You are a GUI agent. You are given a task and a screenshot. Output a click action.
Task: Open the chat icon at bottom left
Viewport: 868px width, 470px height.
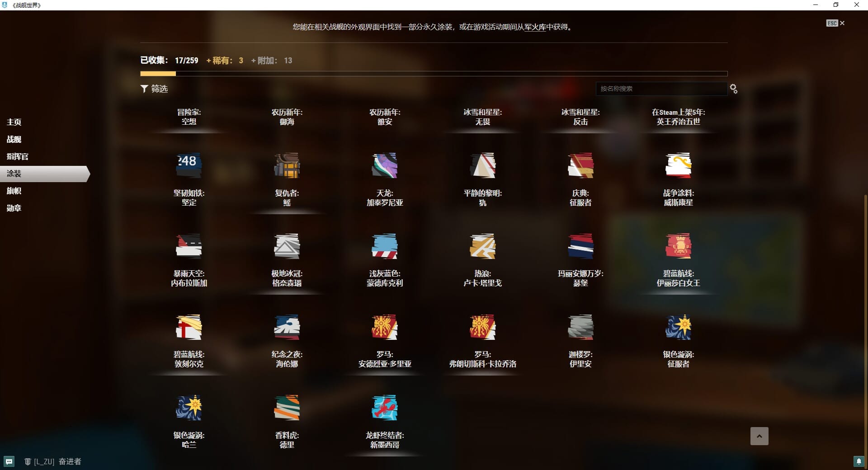point(9,461)
